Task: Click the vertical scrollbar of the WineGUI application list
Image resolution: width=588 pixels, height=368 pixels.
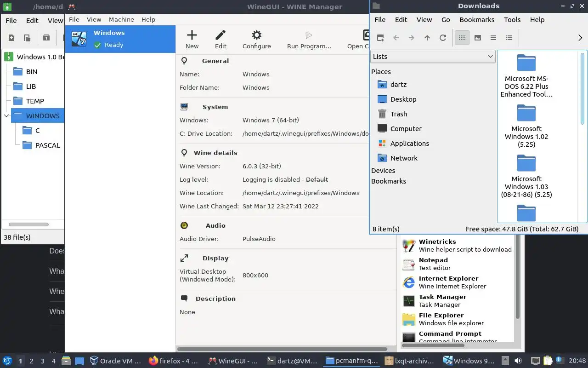Action: [x=518, y=277]
